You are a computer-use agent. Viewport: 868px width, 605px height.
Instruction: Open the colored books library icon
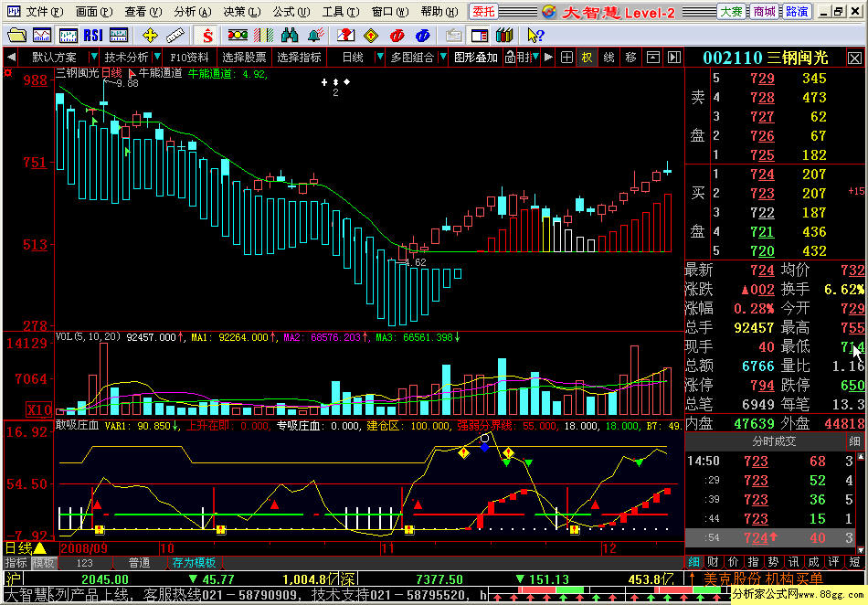pyautogui.click(x=504, y=36)
